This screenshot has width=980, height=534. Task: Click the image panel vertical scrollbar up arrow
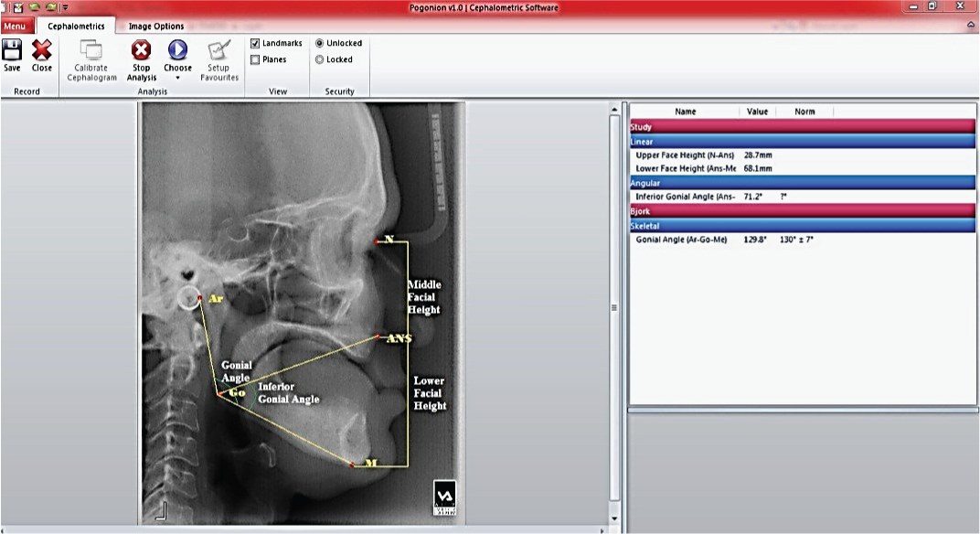[x=614, y=110]
